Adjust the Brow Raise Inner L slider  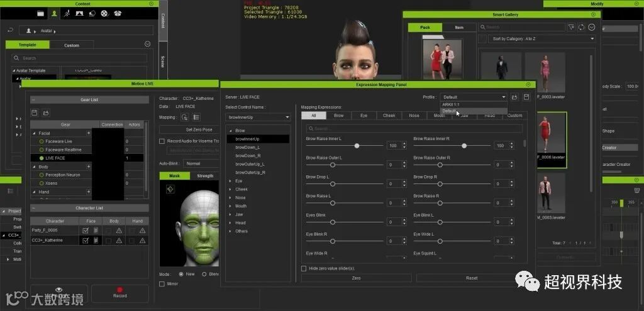tap(357, 146)
